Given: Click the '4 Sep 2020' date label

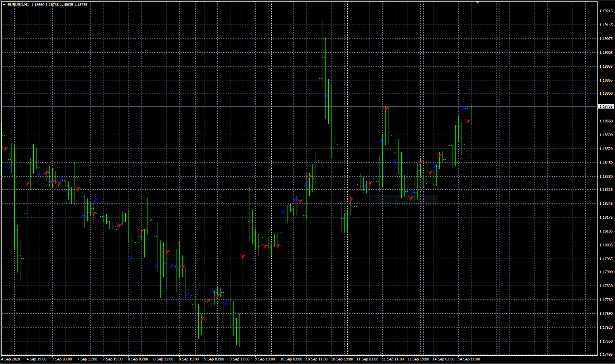Looking at the screenshot, I should 10,359.
